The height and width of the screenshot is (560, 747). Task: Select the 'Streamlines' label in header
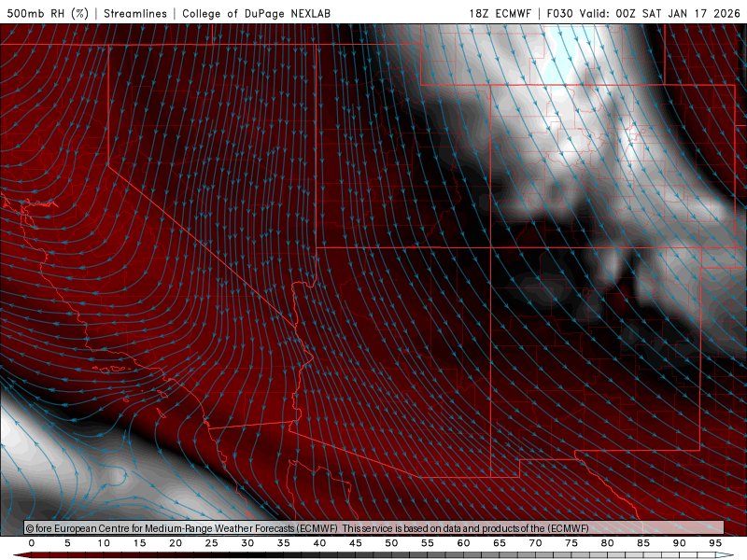click(135, 13)
